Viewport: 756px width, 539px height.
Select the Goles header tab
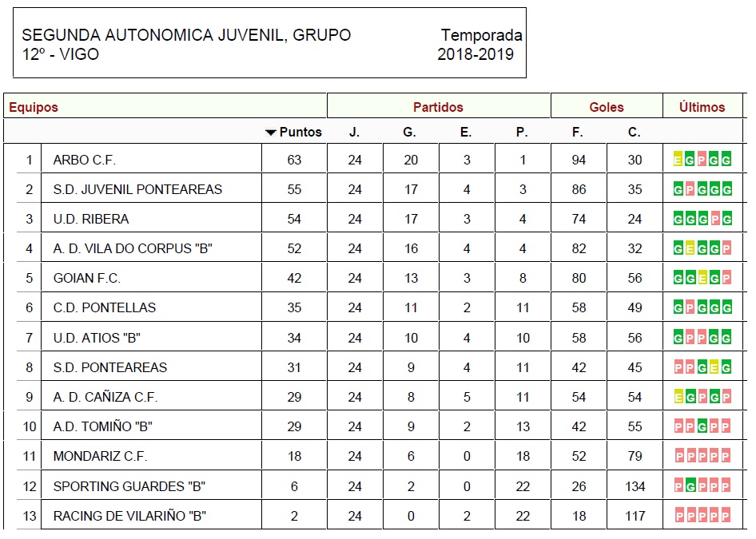tap(607, 106)
